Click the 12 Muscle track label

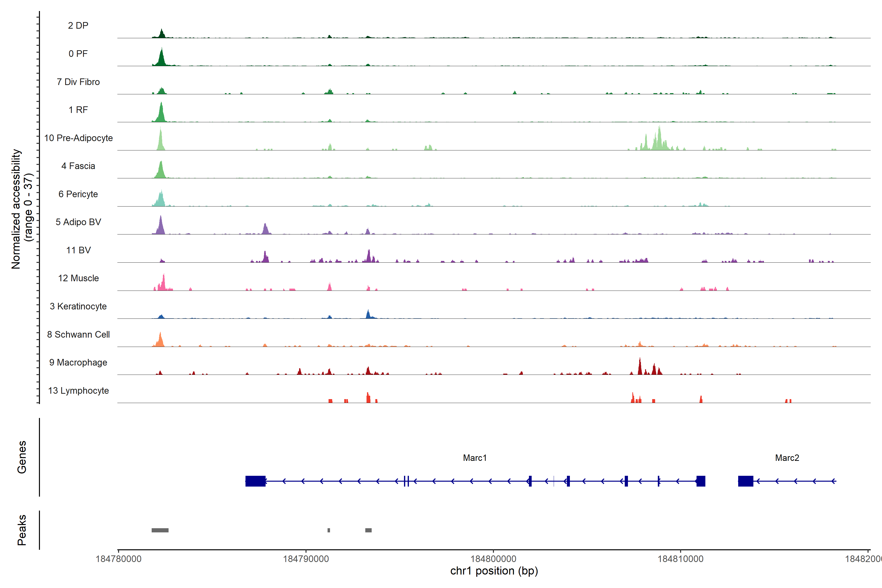point(78,278)
